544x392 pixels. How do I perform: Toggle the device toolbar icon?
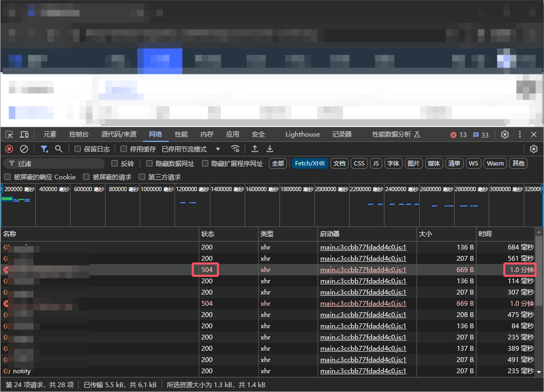25,134
